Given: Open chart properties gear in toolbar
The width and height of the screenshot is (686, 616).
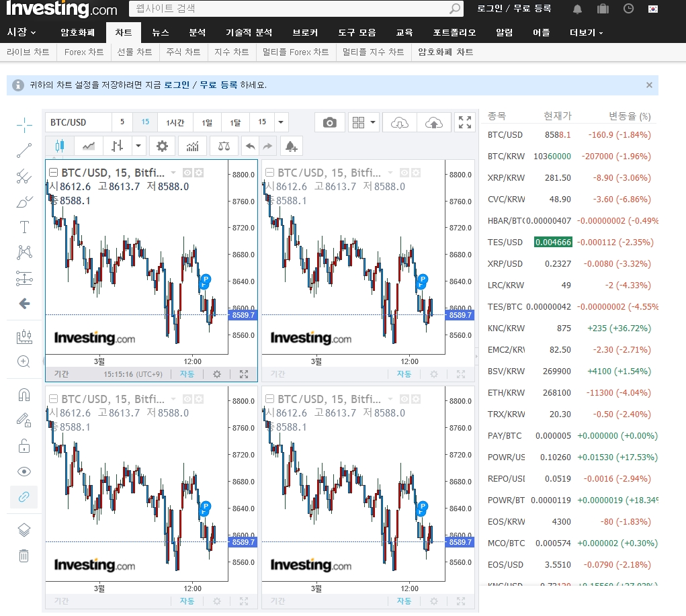Looking at the screenshot, I should [163, 146].
